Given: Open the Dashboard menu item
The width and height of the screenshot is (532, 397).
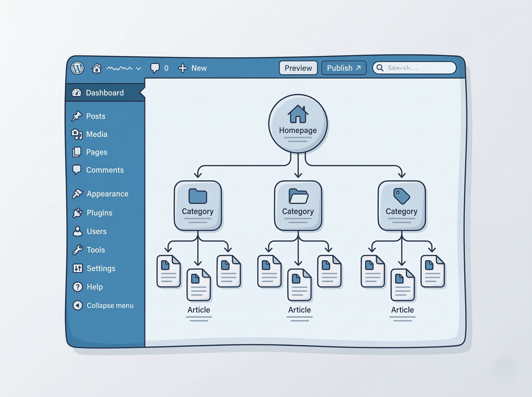Looking at the screenshot, I should (105, 93).
